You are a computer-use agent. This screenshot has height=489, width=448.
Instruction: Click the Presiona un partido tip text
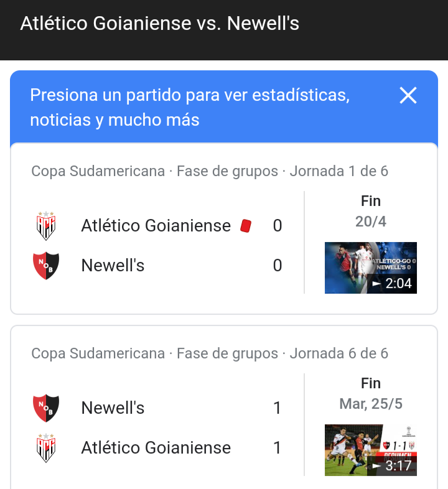coord(190,107)
